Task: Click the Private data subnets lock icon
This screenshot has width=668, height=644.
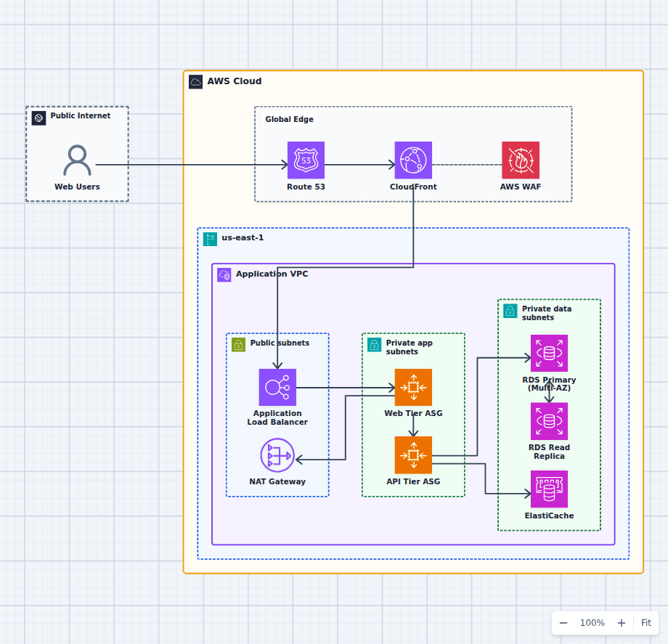Action: pos(510,311)
